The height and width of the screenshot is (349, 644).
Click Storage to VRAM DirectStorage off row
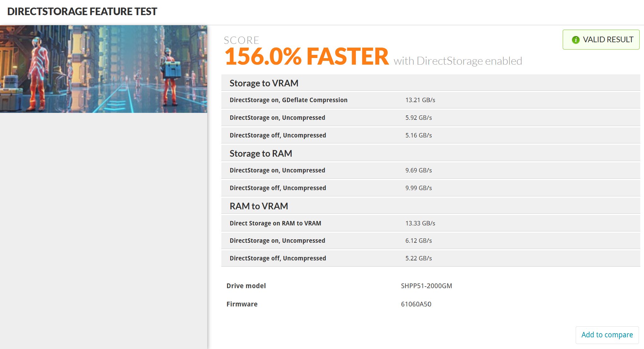(278, 135)
